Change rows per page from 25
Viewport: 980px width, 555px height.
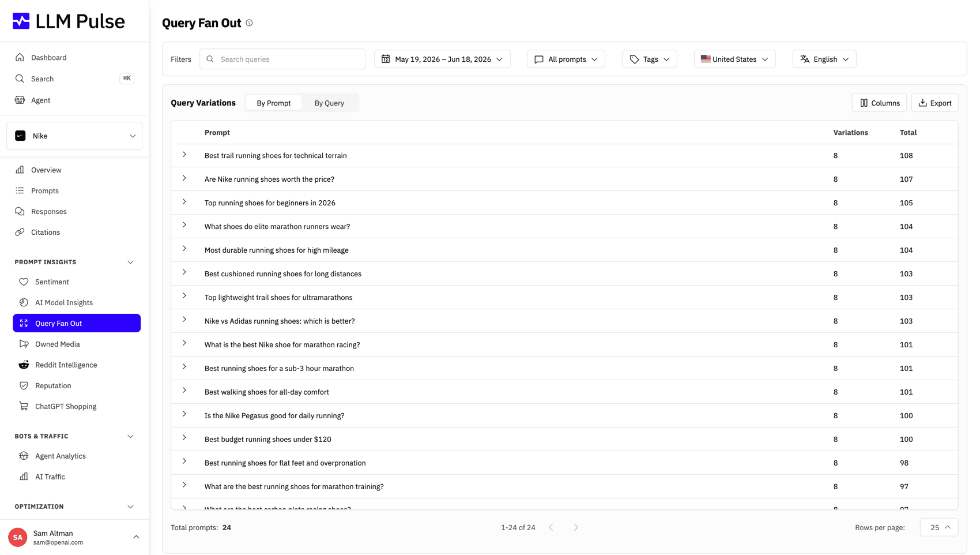point(939,527)
